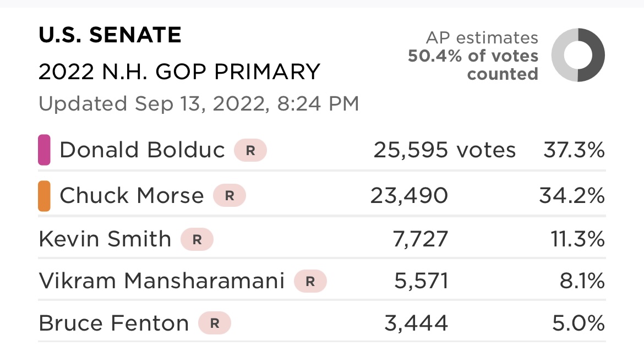Click Vikram Mansharamani's R party badge
Viewport: 644px width, 346px height.
[310, 282]
